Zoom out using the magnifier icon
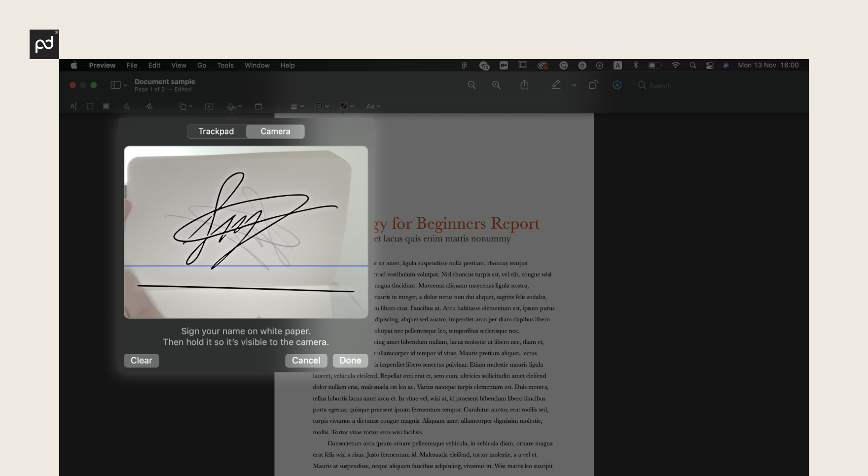 pos(471,85)
